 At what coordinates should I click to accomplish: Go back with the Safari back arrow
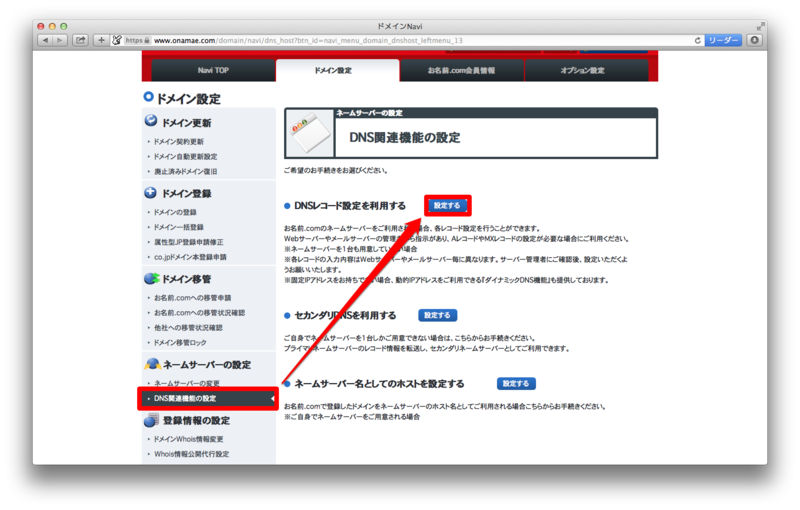click(x=45, y=40)
